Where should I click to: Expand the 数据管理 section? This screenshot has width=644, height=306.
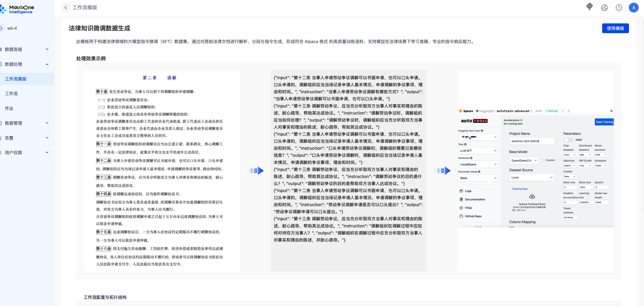(x=47, y=123)
